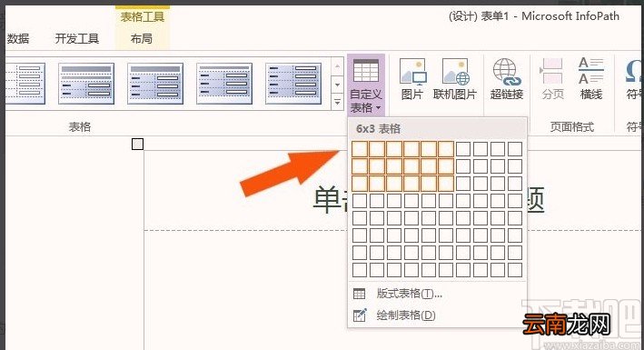Add a hyperlink with 超链接 icon
Screen dimensions: 644x350
coord(507,79)
